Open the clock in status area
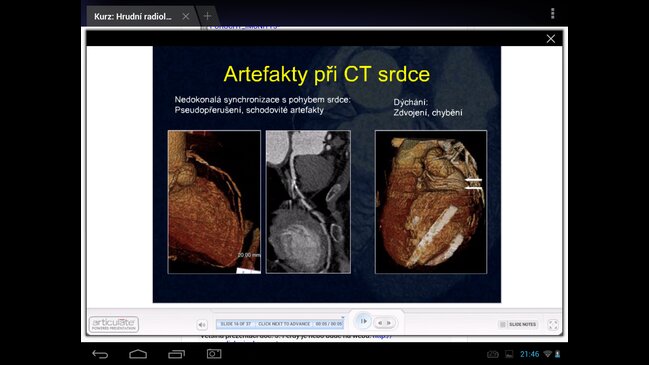This screenshot has height=365, width=649. coord(529,354)
